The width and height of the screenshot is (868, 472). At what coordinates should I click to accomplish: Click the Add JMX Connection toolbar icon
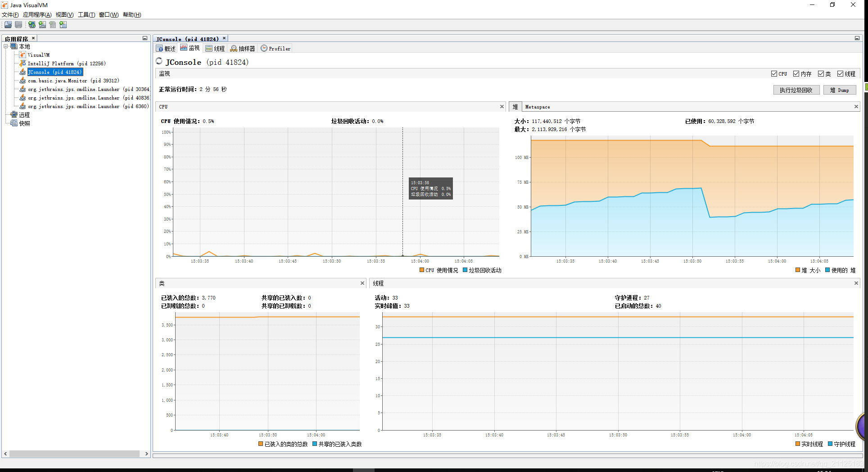point(42,25)
